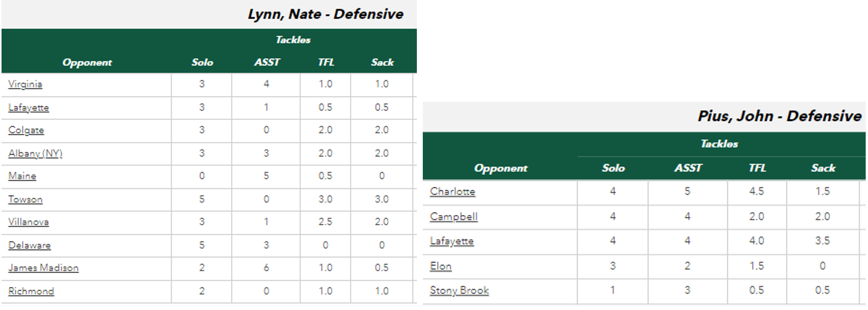
Task: Open the Colgate opponent link
Action: (x=26, y=130)
